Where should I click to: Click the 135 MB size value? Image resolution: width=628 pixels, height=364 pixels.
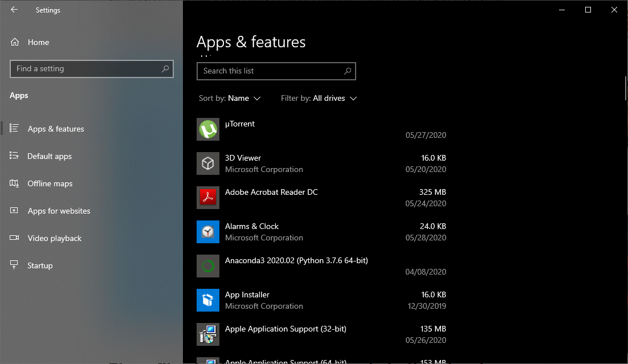click(x=433, y=329)
